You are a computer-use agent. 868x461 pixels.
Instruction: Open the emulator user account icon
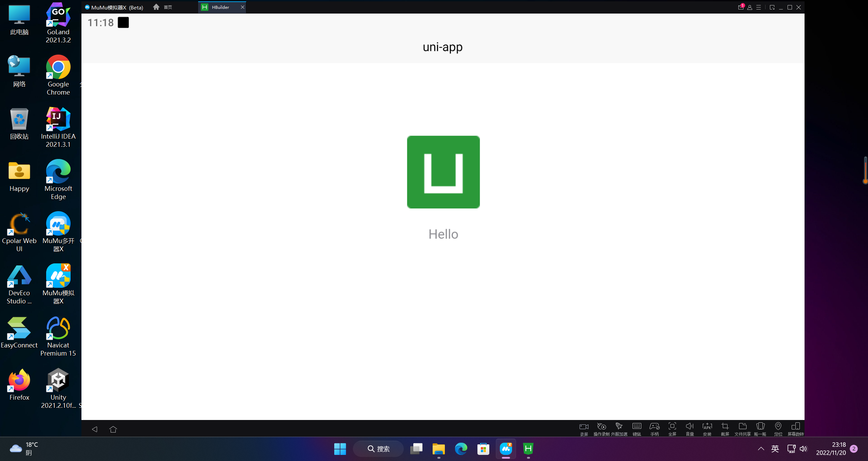click(750, 7)
